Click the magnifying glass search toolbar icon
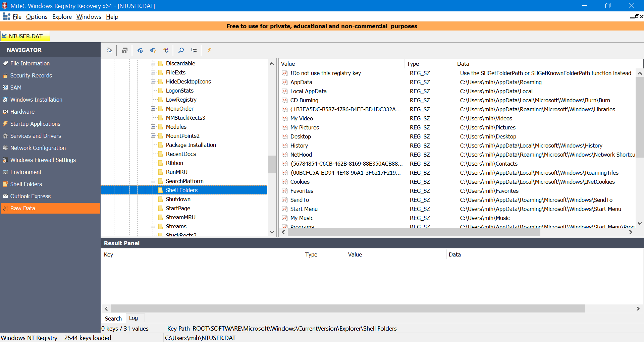This screenshot has height=342, width=644. click(x=181, y=50)
